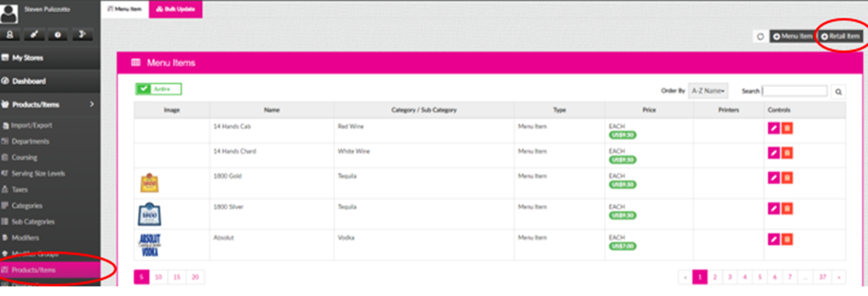This screenshot has width=868, height=296.
Task: Add a new Menu Item
Action: (793, 36)
